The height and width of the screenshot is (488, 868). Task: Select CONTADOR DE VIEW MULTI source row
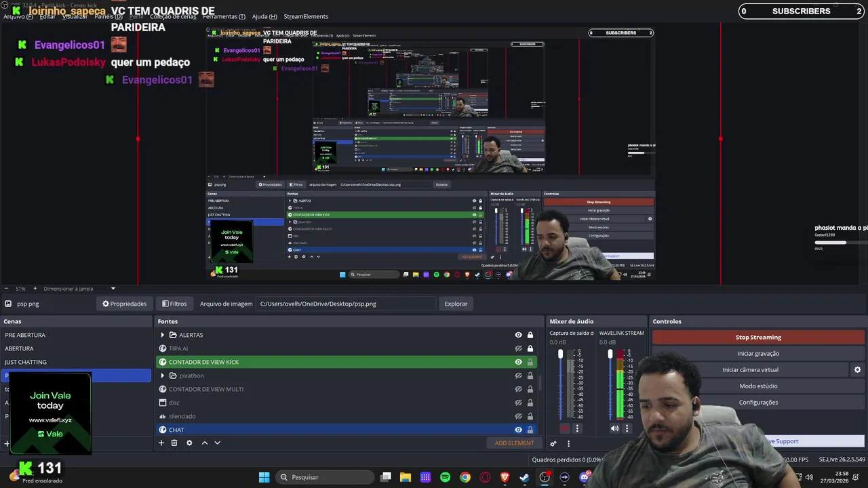point(347,389)
